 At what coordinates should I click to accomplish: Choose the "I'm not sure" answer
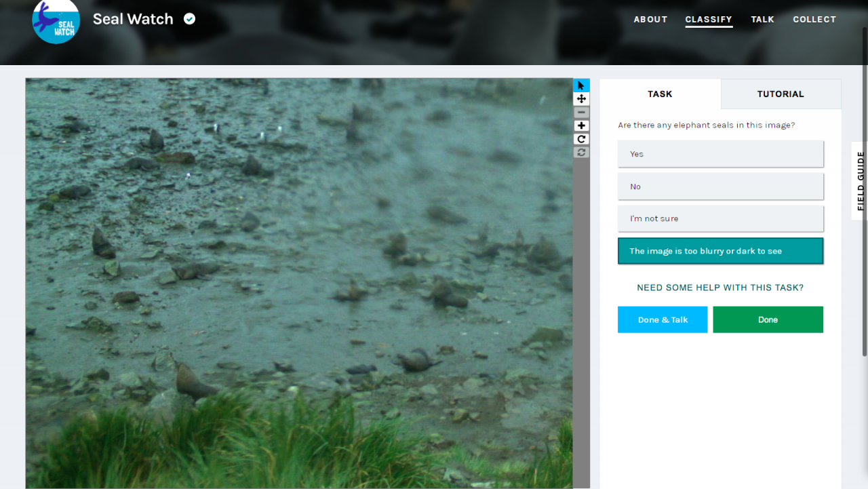[x=720, y=218]
